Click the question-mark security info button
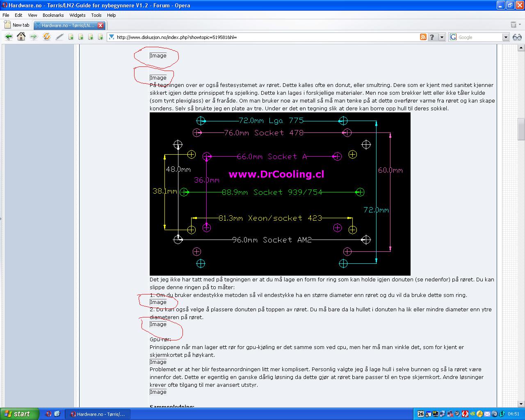Image resolution: width=525 pixels, height=420 pixels. pos(432,37)
